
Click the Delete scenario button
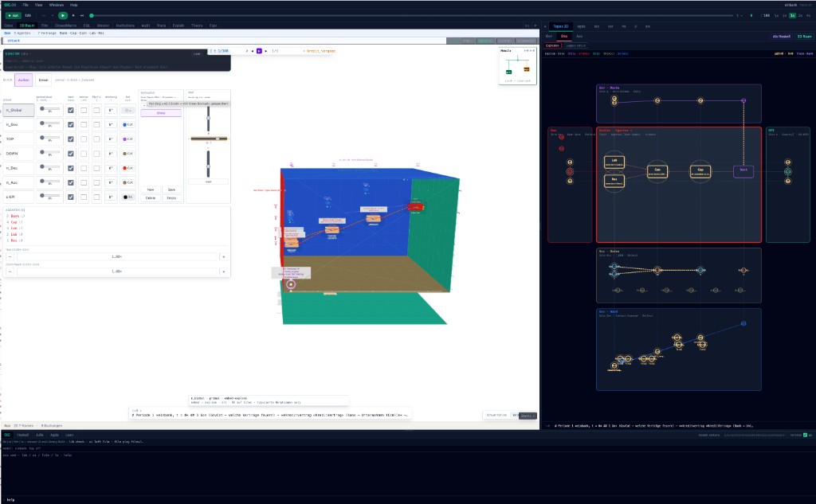tap(151, 198)
